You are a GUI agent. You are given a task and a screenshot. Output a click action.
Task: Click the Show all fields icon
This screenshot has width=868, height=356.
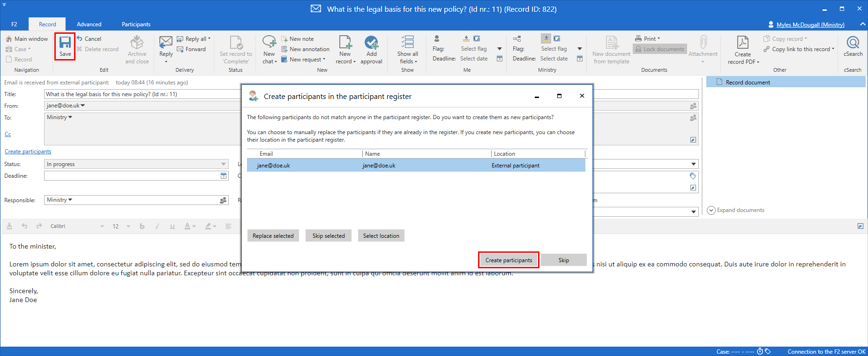click(407, 43)
